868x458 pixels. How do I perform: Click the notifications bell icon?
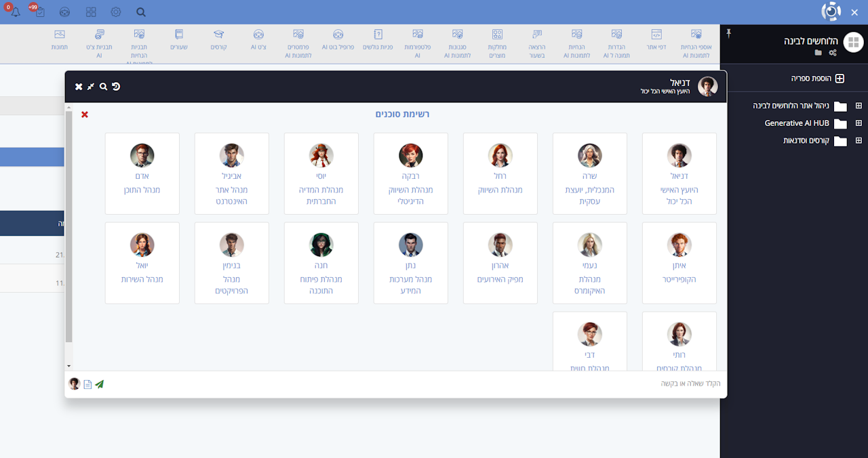(x=15, y=12)
